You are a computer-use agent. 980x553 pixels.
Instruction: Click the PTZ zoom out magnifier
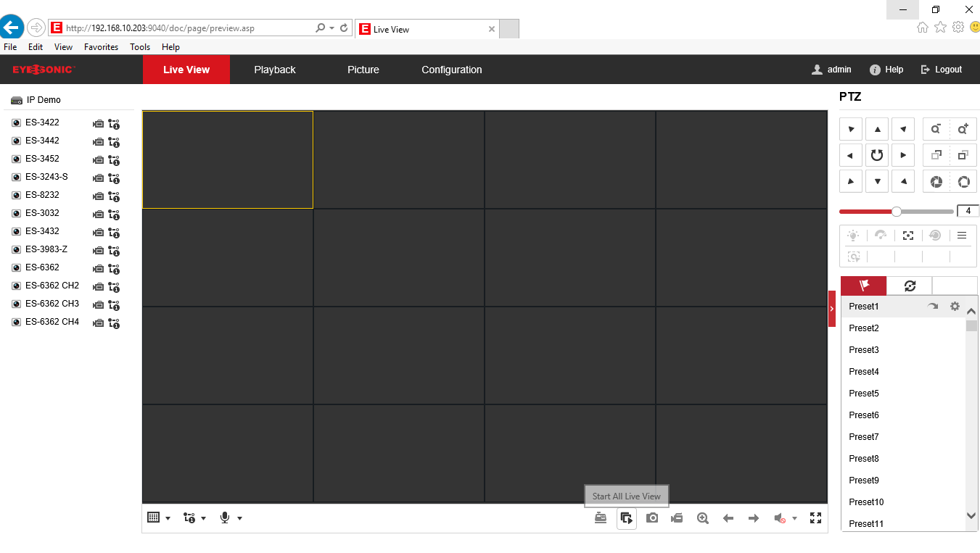[936, 129]
